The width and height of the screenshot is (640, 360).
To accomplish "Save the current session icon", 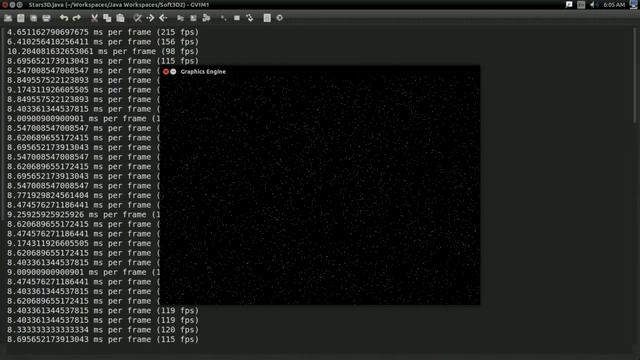I will (193, 18).
